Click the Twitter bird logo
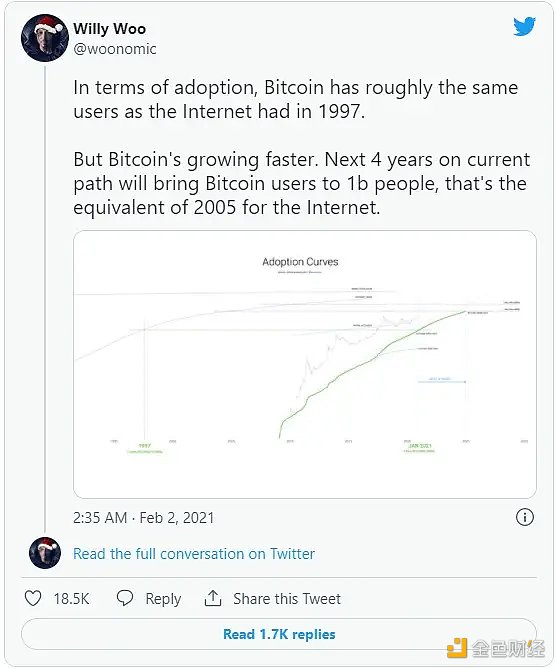The height and width of the screenshot is (669, 556). [x=524, y=26]
